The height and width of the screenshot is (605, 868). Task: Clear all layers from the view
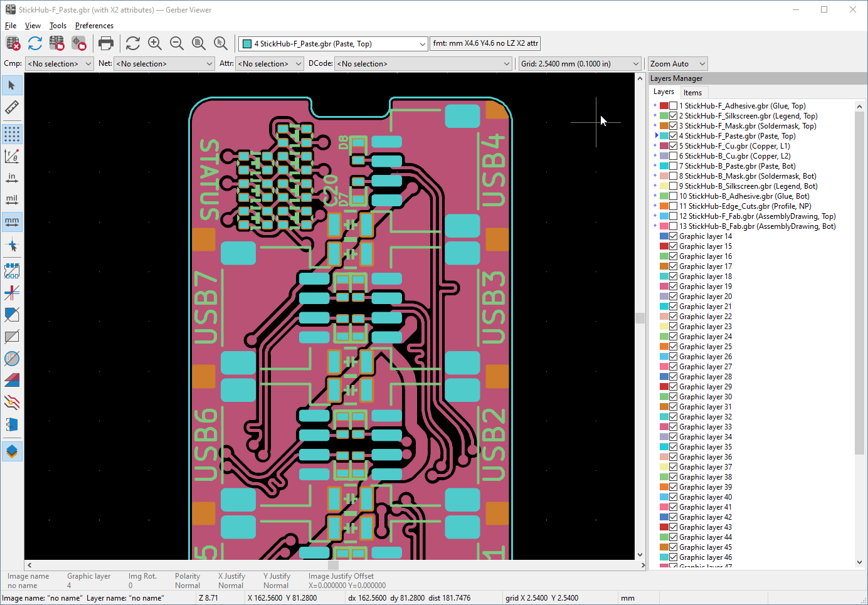click(13, 43)
